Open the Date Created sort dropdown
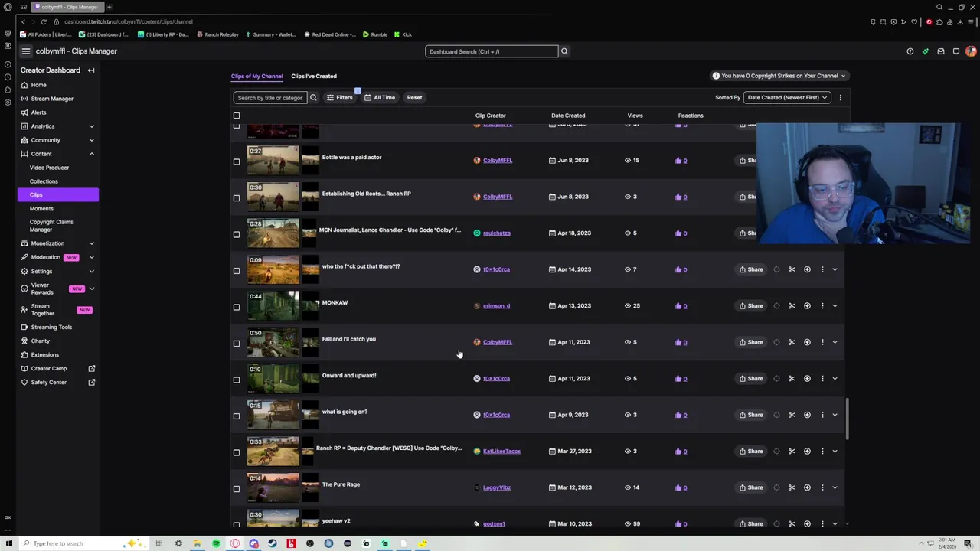The width and height of the screenshot is (980, 551). click(788, 97)
